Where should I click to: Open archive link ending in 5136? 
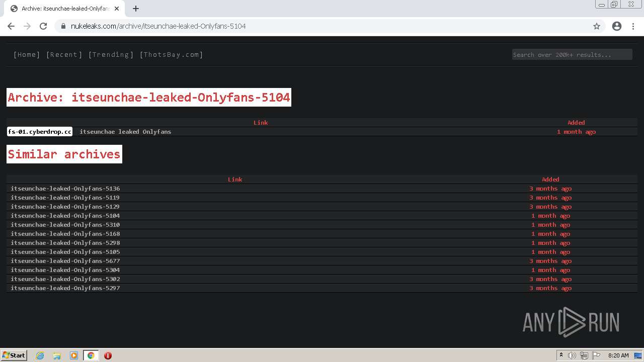[65, 189]
